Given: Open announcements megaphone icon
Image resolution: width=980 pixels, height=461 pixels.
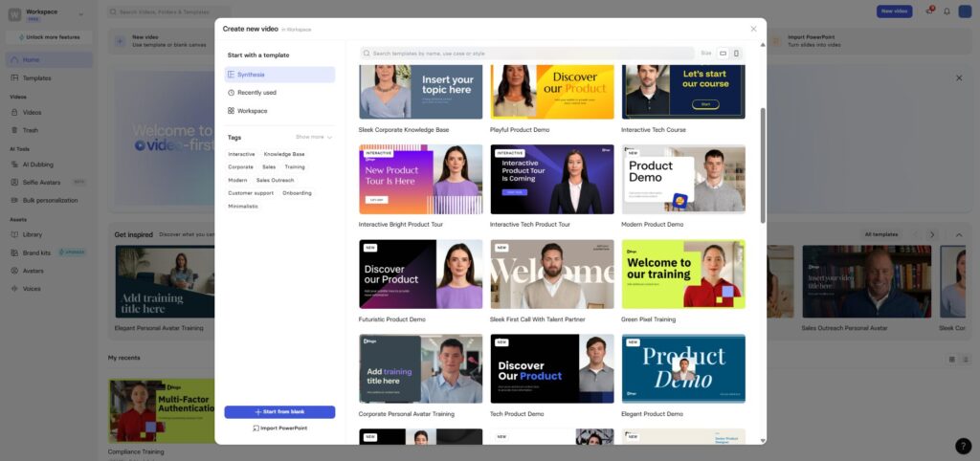Looking at the screenshot, I should tap(929, 11).
